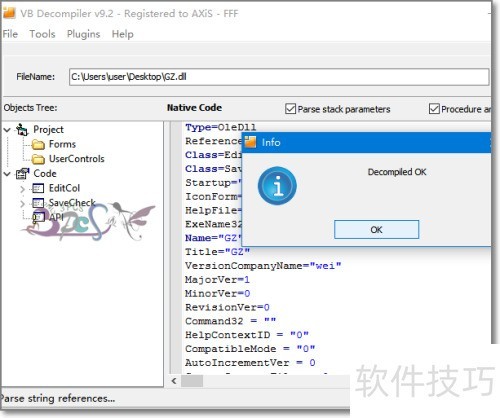Image resolution: width=500 pixels, height=418 pixels.
Task: Select the API module icon
Action: coord(38,217)
